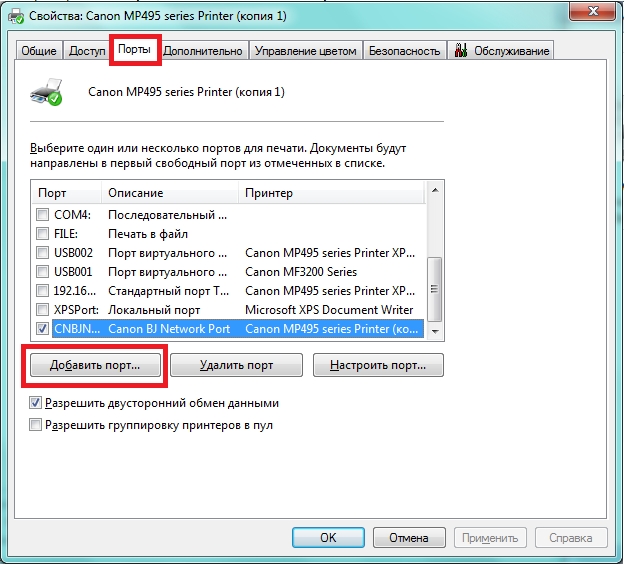The width and height of the screenshot is (627, 568).
Task: Check the FILE: port checkbox
Action: pos(42,234)
